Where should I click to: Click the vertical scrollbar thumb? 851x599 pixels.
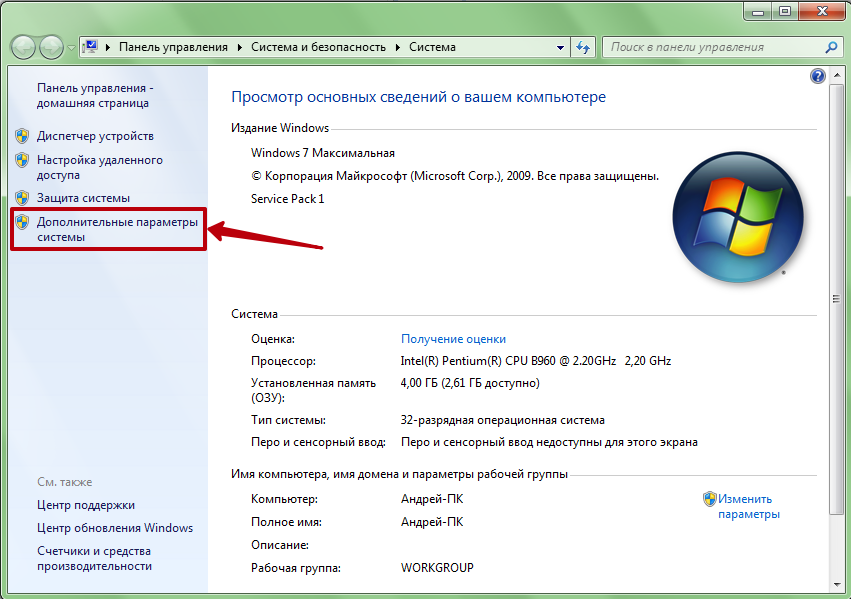tap(836, 298)
